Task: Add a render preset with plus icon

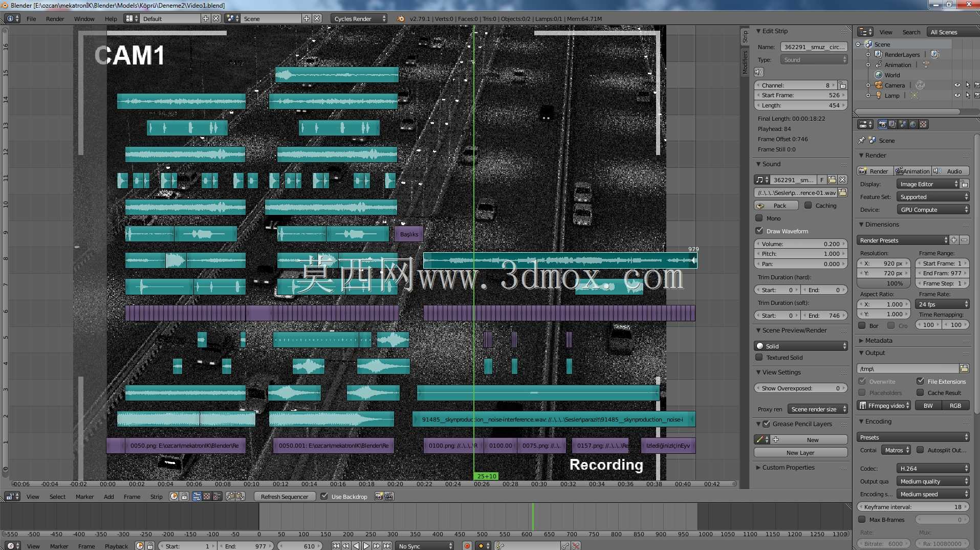Action: 954,240
